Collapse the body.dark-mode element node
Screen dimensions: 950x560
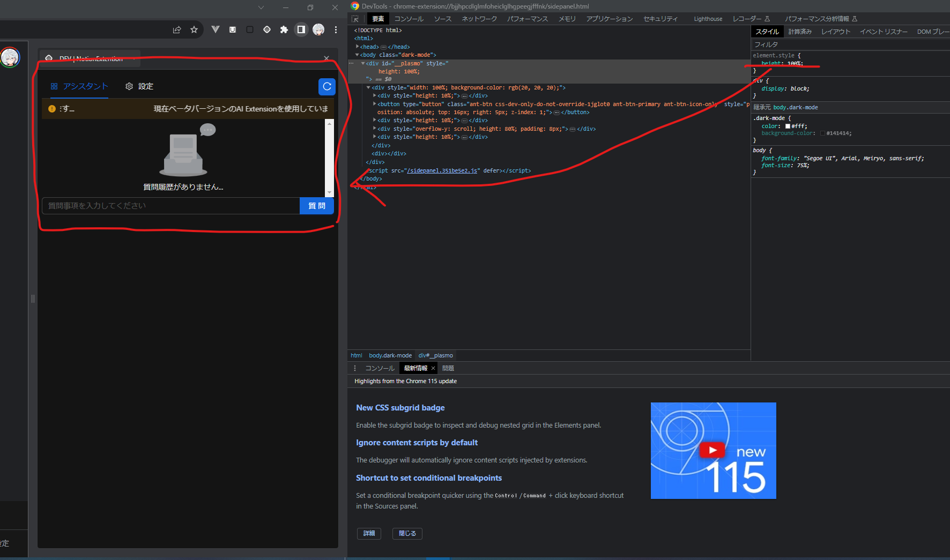(x=358, y=55)
